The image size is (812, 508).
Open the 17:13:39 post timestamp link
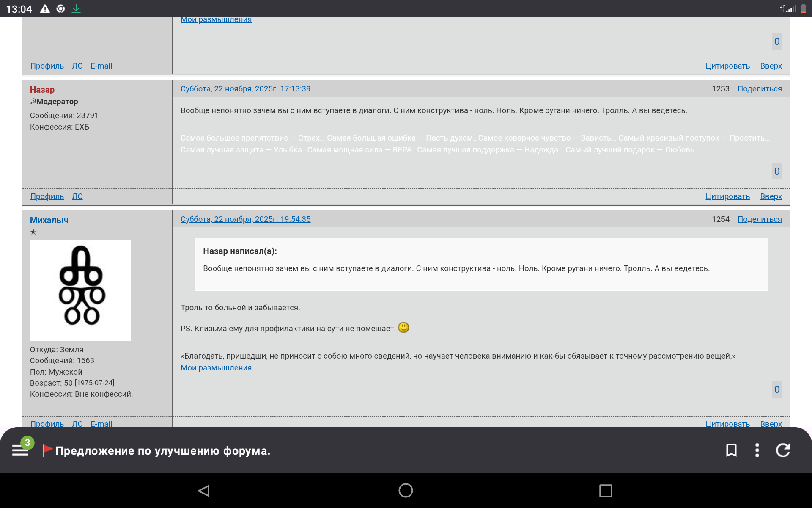245,89
